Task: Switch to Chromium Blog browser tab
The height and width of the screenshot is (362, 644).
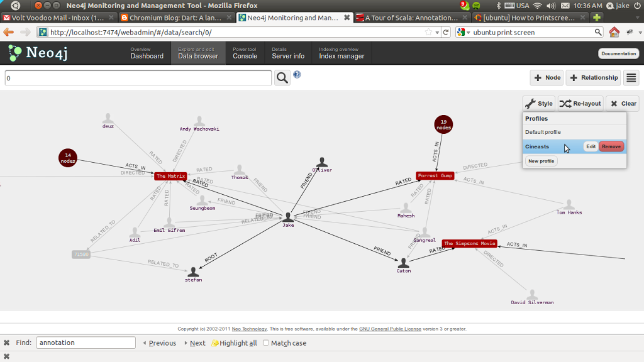Action: tap(176, 18)
